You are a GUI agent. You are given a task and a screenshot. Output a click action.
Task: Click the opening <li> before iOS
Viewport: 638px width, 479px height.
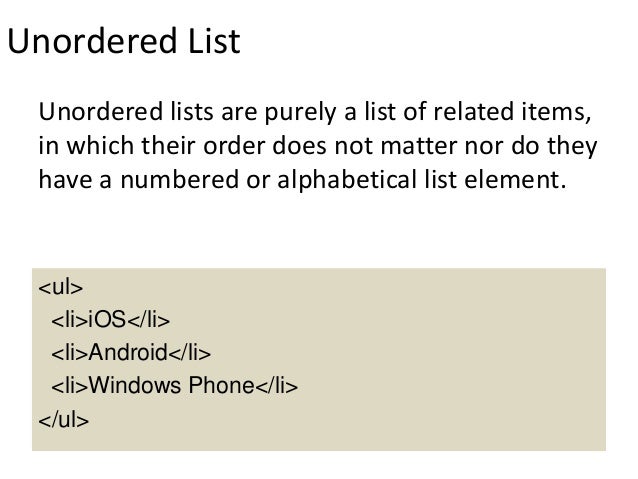[70, 319]
